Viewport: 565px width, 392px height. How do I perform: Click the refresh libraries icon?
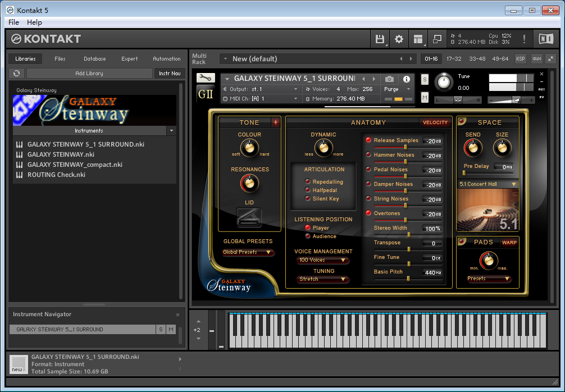[17, 74]
